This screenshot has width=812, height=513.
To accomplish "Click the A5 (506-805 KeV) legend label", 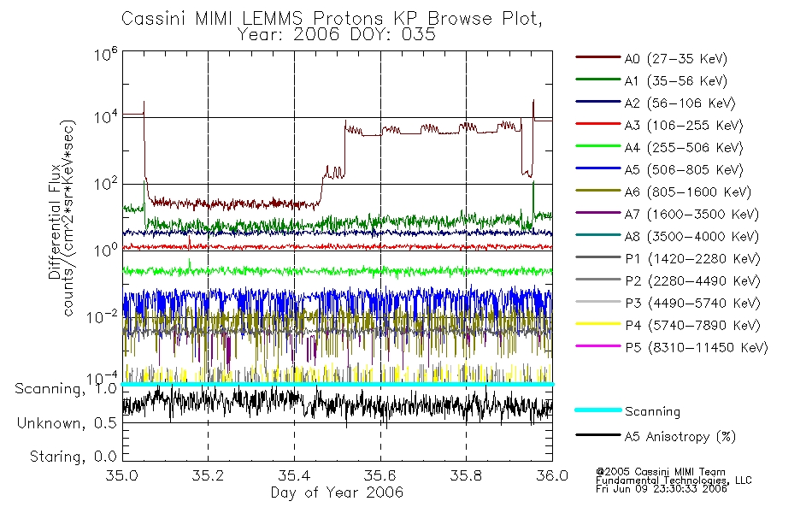I will click(x=684, y=170).
